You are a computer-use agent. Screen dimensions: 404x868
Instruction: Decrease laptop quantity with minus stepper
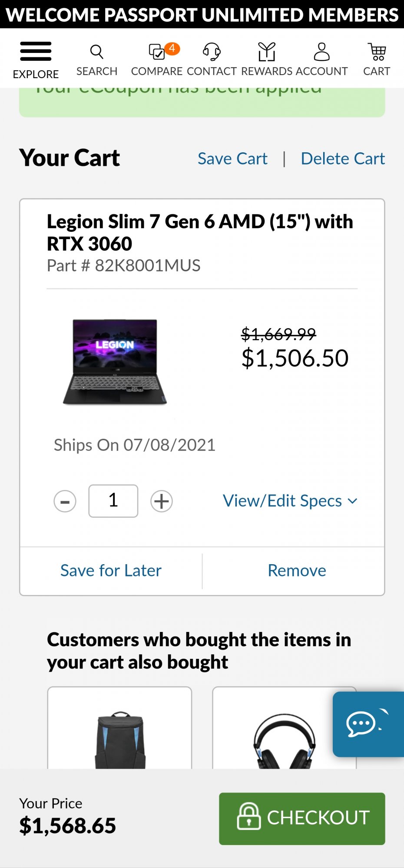point(65,501)
